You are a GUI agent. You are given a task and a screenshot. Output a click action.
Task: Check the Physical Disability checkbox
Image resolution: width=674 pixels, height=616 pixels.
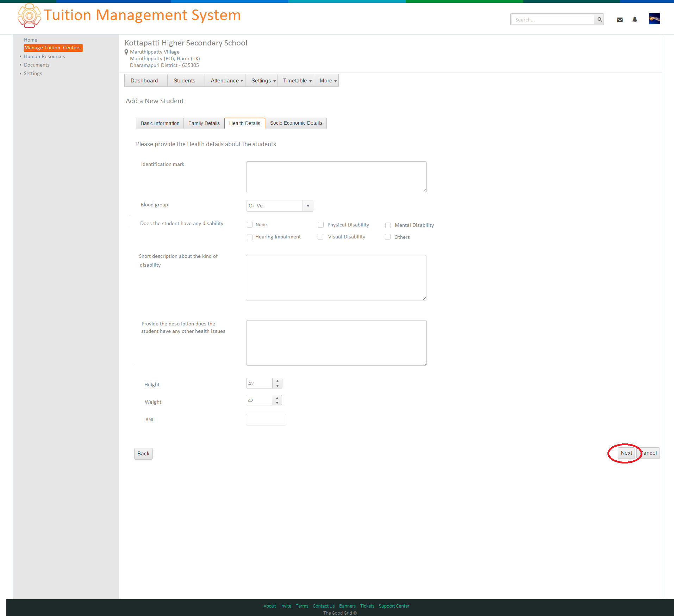[x=321, y=225]
